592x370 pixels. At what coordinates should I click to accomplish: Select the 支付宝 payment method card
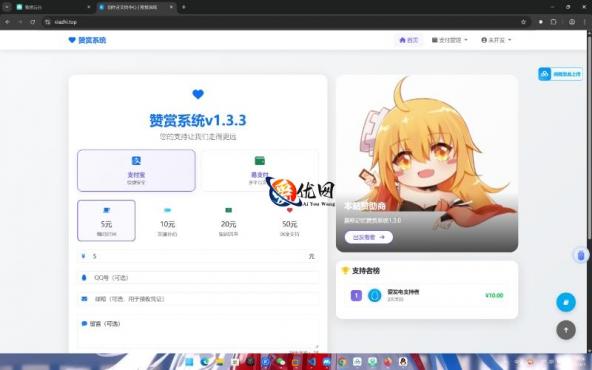(136, 171)
